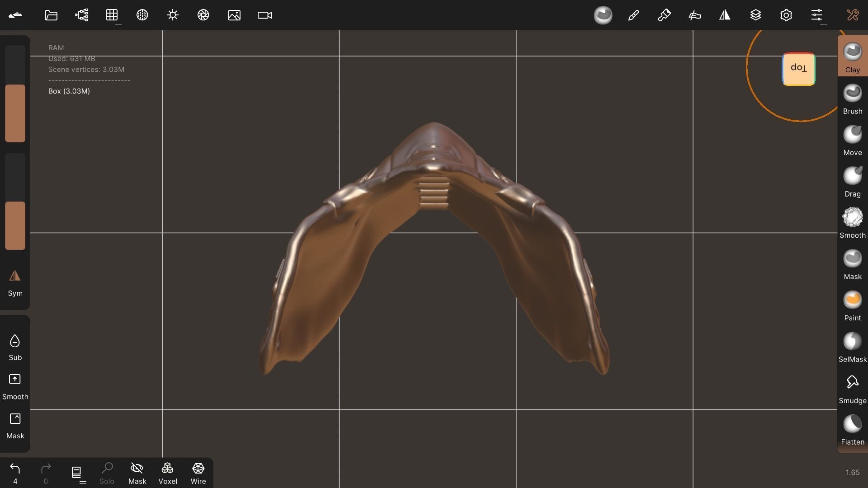Select the Paint tool
The image size is (868, 488).
853,306
